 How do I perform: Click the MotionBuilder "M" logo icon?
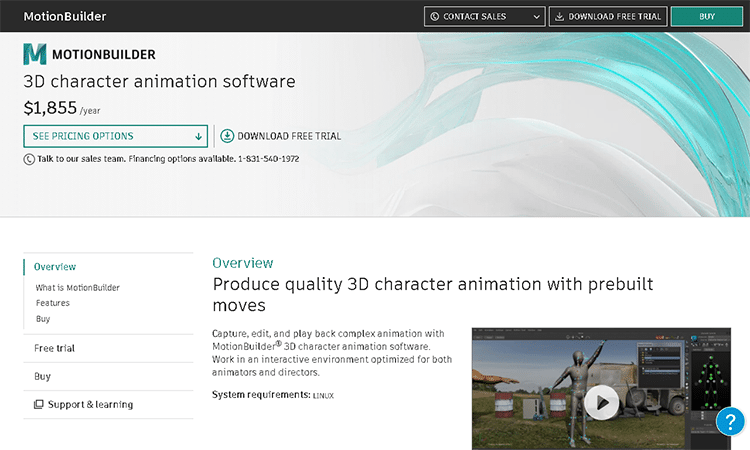[x=34, y=54]
